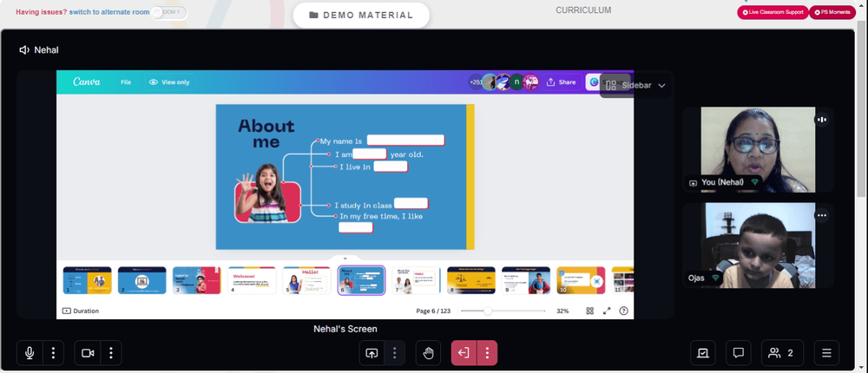
Task: Turn off the camera
Action: tap(88, 352)
